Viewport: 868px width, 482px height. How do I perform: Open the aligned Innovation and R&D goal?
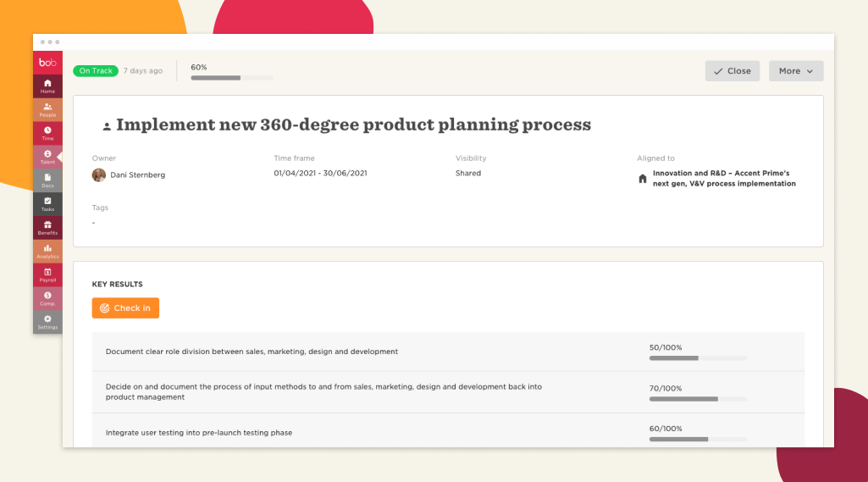724,179
